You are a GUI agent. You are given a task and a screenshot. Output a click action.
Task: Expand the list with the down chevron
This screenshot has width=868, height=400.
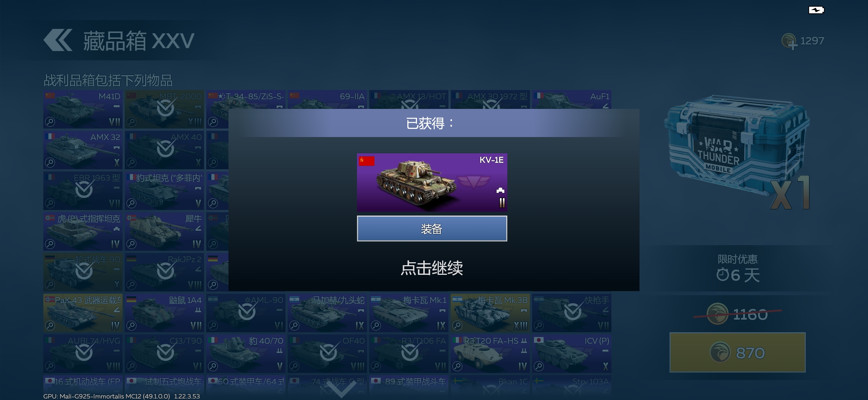coord(341,389)
